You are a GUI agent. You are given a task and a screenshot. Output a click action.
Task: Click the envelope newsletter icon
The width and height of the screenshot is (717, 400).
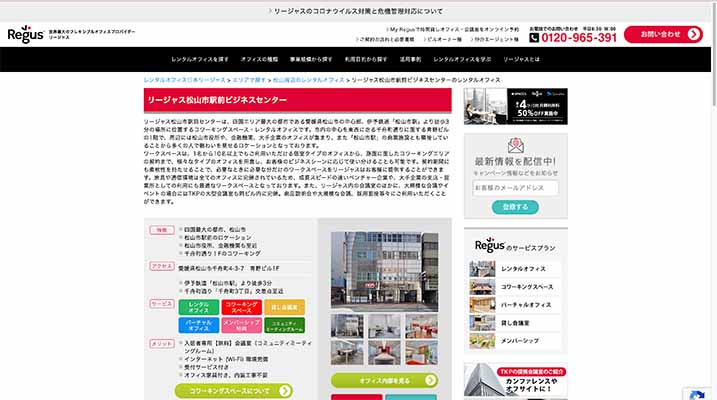(516, 145)
